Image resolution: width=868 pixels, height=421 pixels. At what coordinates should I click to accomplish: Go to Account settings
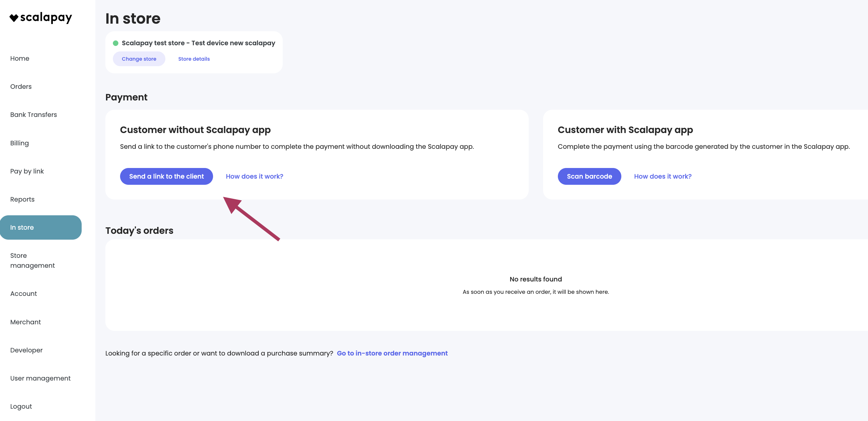pos(24,293)
